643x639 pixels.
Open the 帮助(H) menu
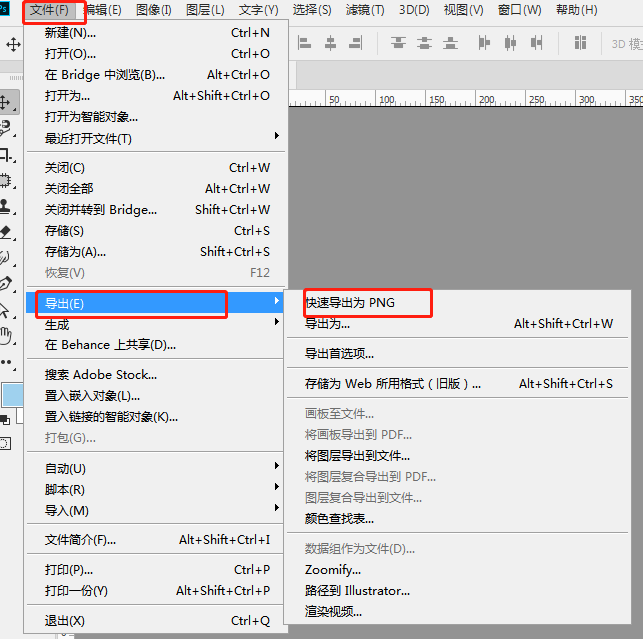(x=576, y=9)
